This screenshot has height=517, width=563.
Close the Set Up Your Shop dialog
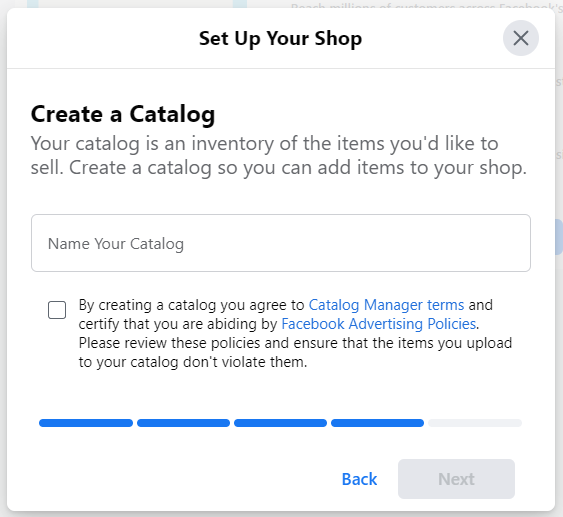point(521,38)
